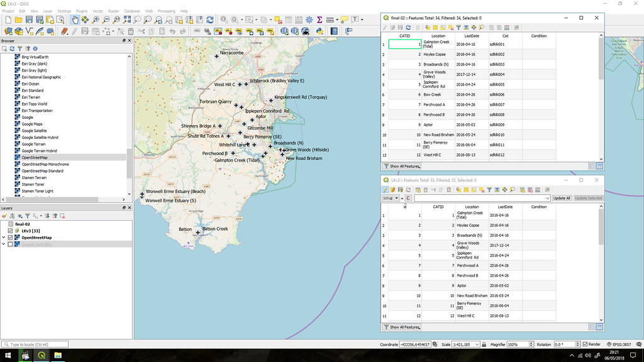Switch to table view in LKv3 window
Viewport: 644px width, 362px height.
[x=599, y=327]
